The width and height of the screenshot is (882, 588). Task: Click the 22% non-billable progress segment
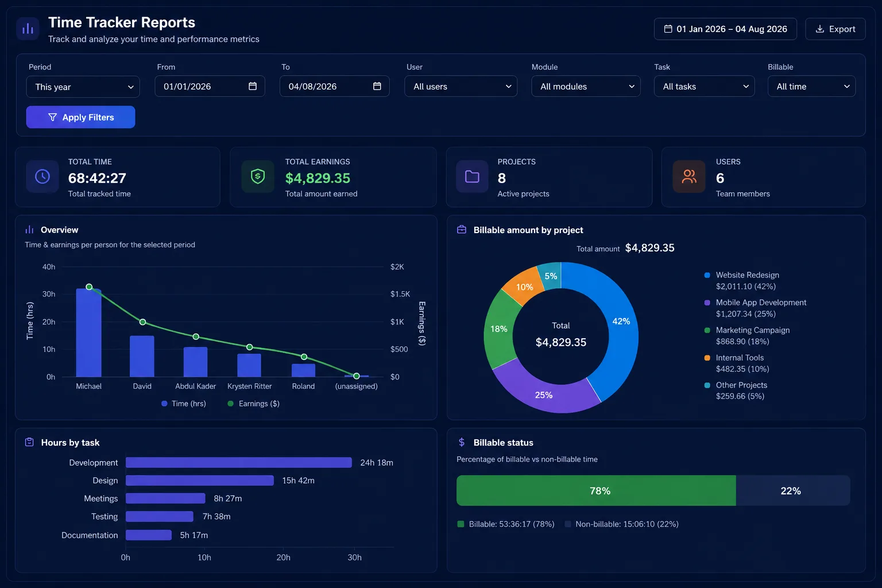point(793,490)
